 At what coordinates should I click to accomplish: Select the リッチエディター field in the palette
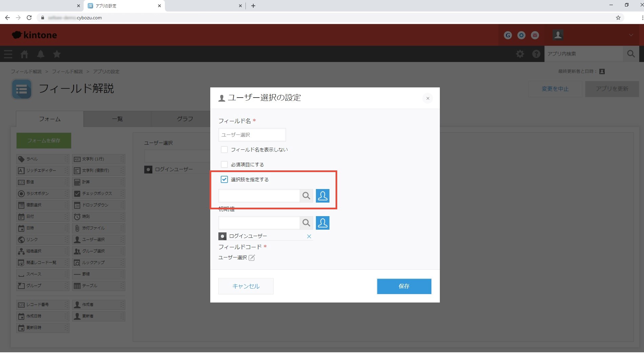click(43, 171)
